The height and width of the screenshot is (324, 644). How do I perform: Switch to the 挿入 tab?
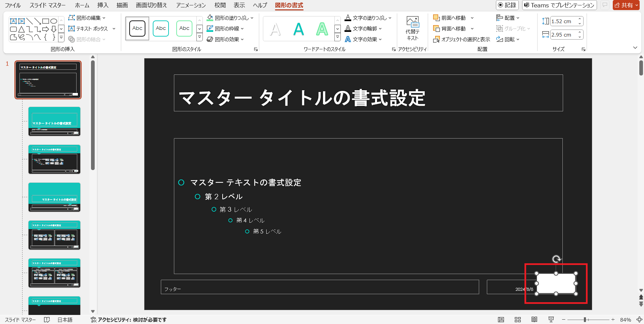tap(103, 5)
